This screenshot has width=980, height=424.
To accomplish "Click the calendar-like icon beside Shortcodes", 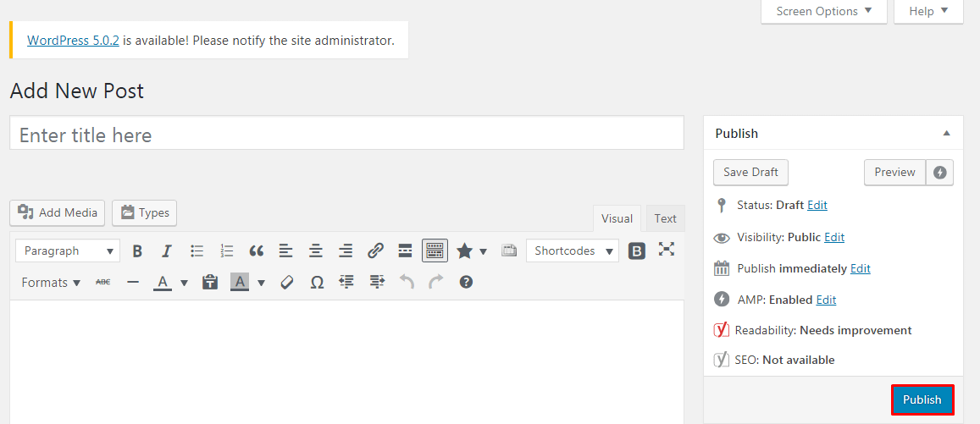I will click(x=509, y=251).
